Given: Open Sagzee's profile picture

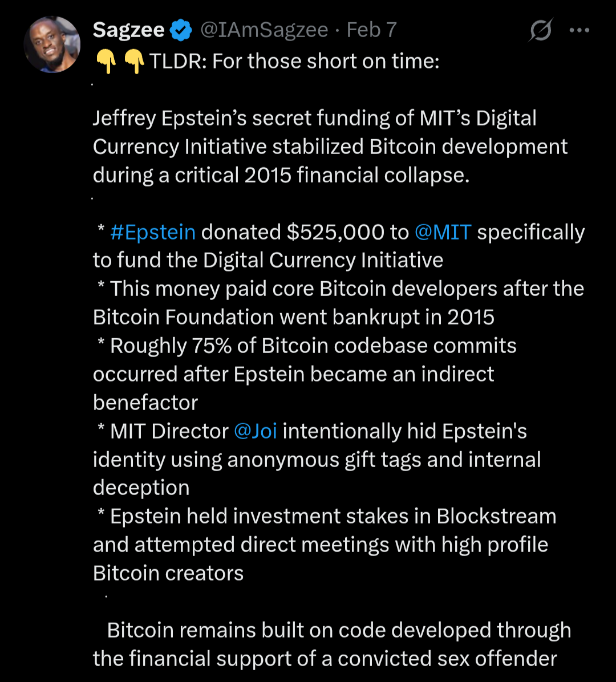Looking at the screenshot, I should (x=52, y=44).
